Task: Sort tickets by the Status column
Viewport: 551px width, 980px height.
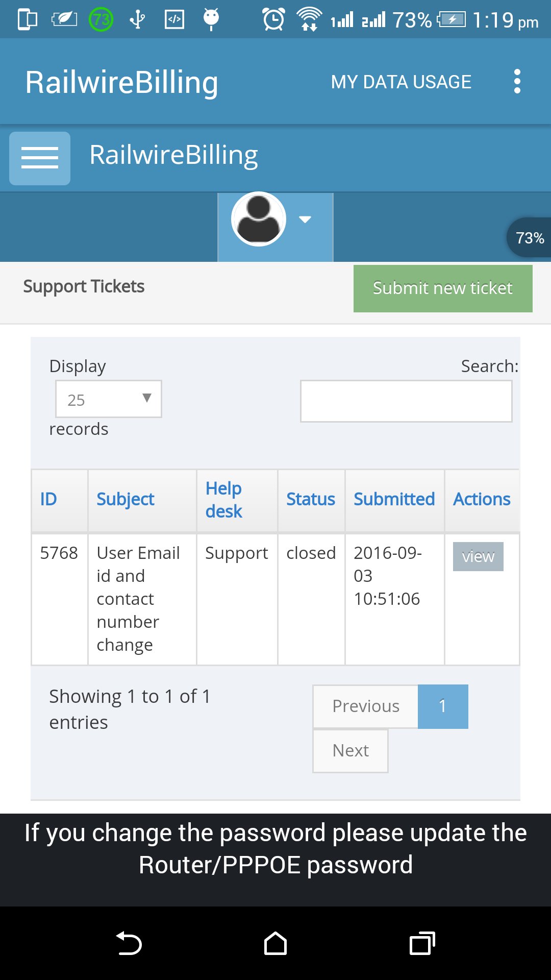Action: 311,499
